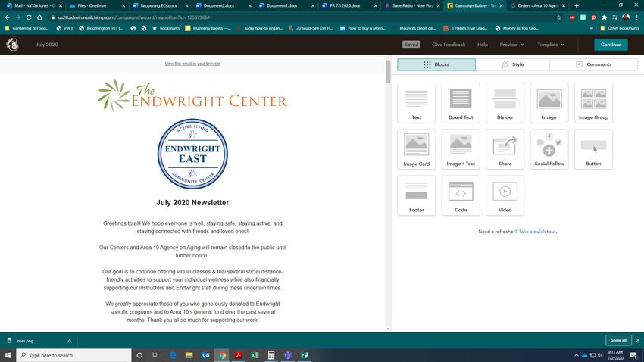The width and height of the screenshot is (644, 362).
Task: Open Outlook from the taskbar
Action: [x=205, y=355]
